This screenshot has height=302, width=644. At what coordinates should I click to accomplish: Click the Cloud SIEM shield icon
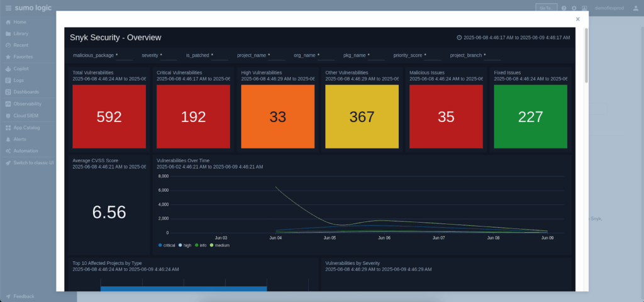click(8, 116)
